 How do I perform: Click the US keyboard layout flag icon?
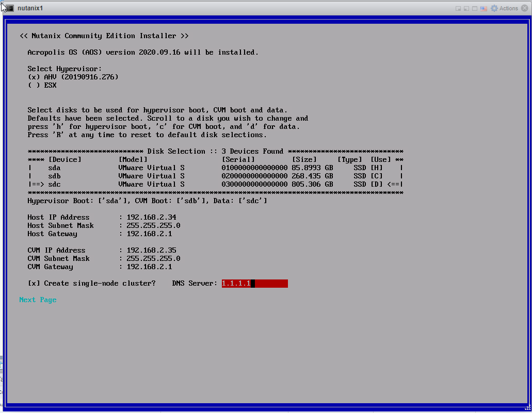click(483, 8)
